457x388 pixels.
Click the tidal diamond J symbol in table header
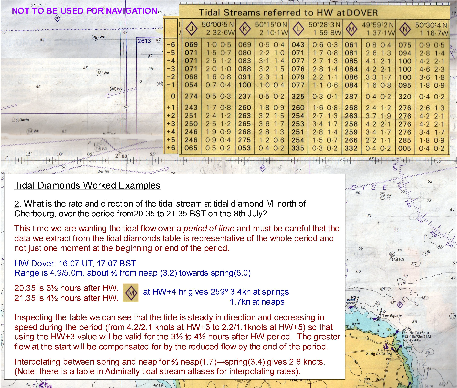191,29
